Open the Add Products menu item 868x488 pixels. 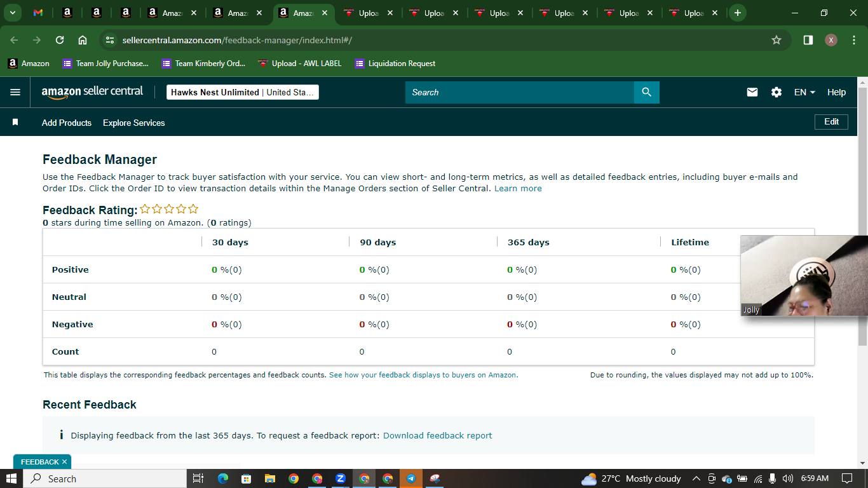(x=67, y=123)
